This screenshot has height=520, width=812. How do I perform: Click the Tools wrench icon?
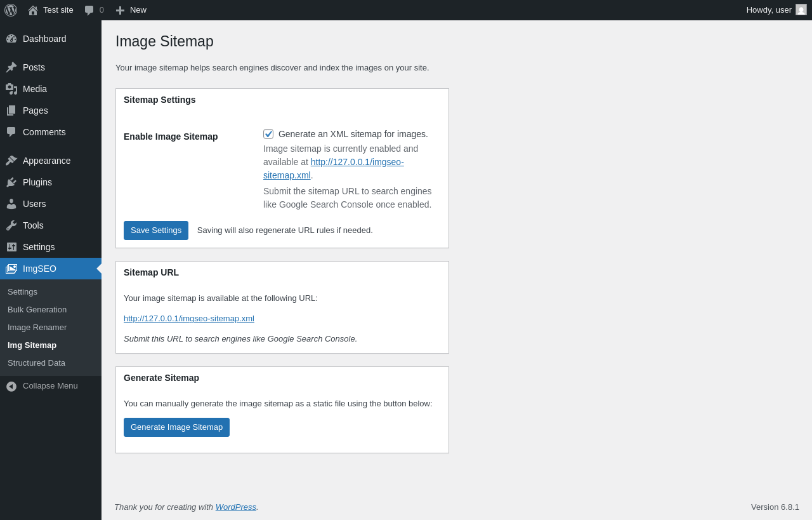tap(11, 225)
